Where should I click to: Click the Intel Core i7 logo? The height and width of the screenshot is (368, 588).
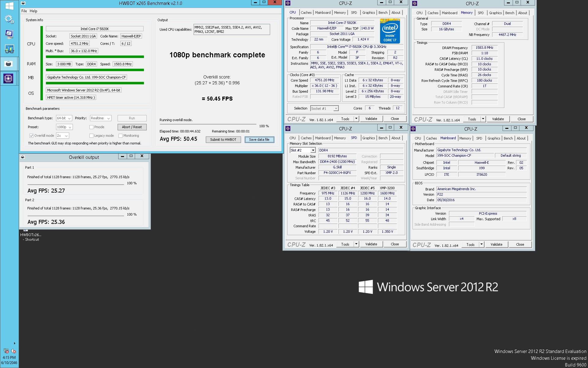[390, 31]
